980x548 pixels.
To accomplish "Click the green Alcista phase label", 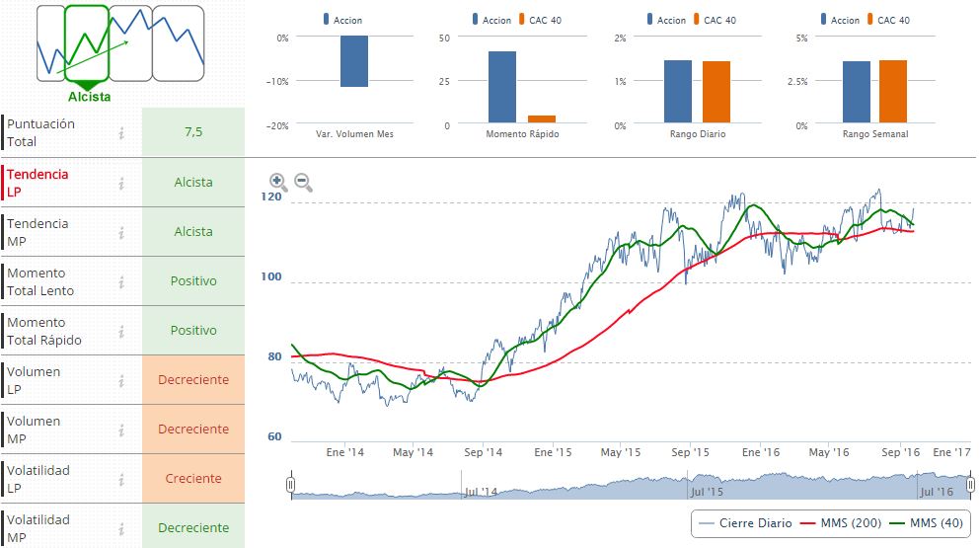I will (90, 97).
